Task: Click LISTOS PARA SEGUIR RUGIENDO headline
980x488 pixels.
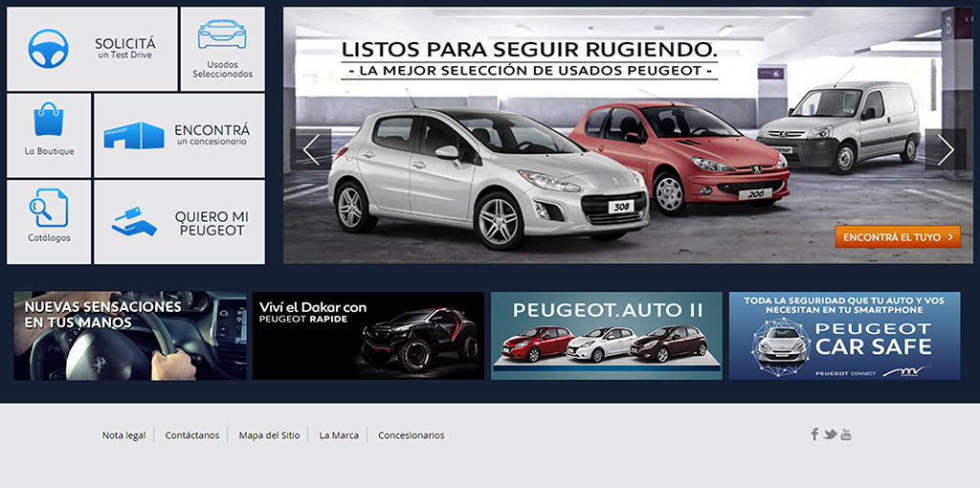Action: 529,49
